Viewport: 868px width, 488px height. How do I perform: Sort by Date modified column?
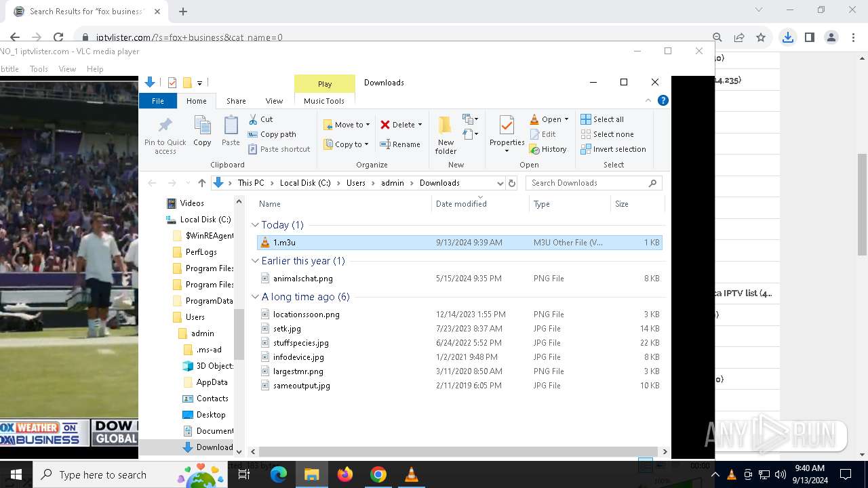pyautogui.click(x=480, y=204)
